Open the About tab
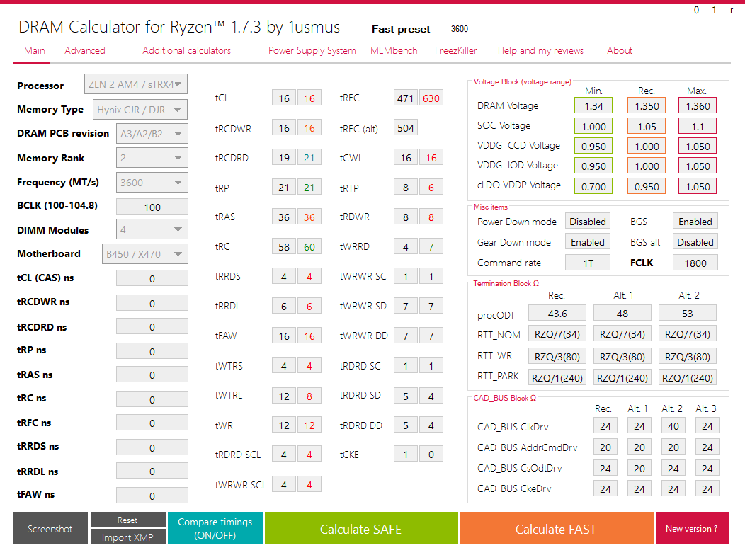Image resolution: width=745 pixels, height=560 pixels. (620, 50)
